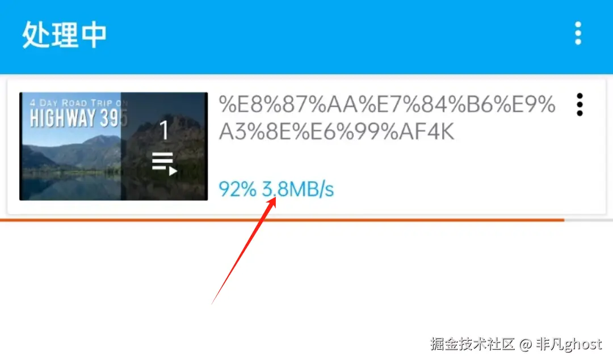Click the red arrow annotation
Screen dimensions: 613x364
244,251
